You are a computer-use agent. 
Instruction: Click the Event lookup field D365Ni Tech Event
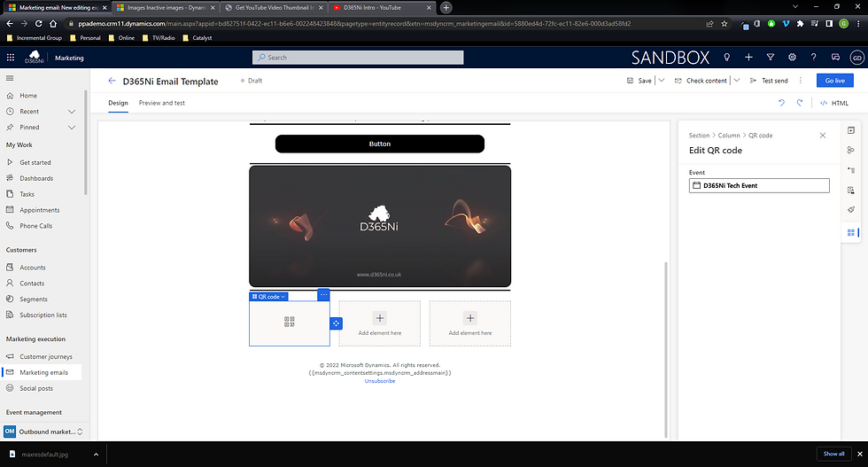759,185
